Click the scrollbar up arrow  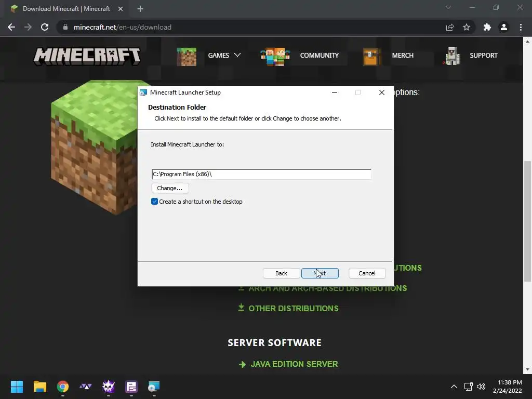pos(527,42)
